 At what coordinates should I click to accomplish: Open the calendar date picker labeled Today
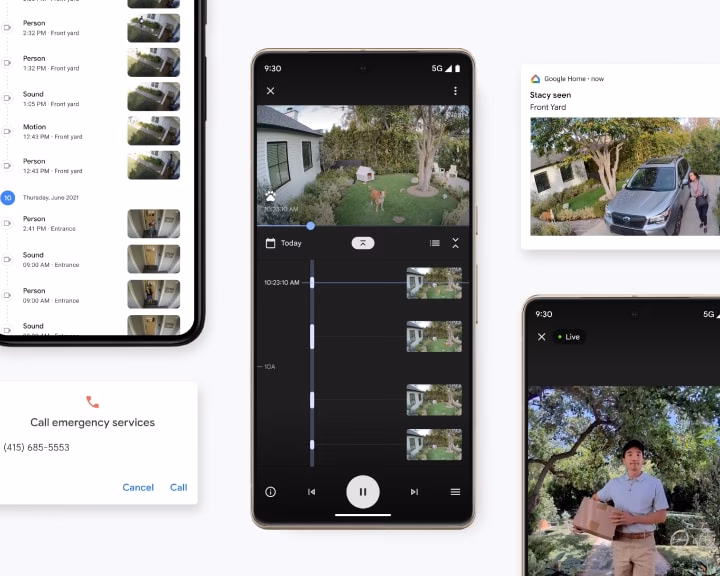pyautogui.click(x=283, y=243)
